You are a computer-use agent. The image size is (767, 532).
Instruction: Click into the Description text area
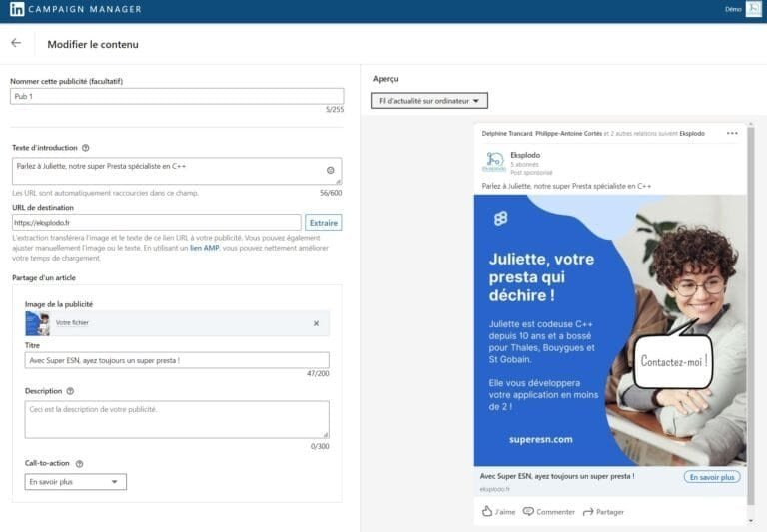[x=177, y=419]
